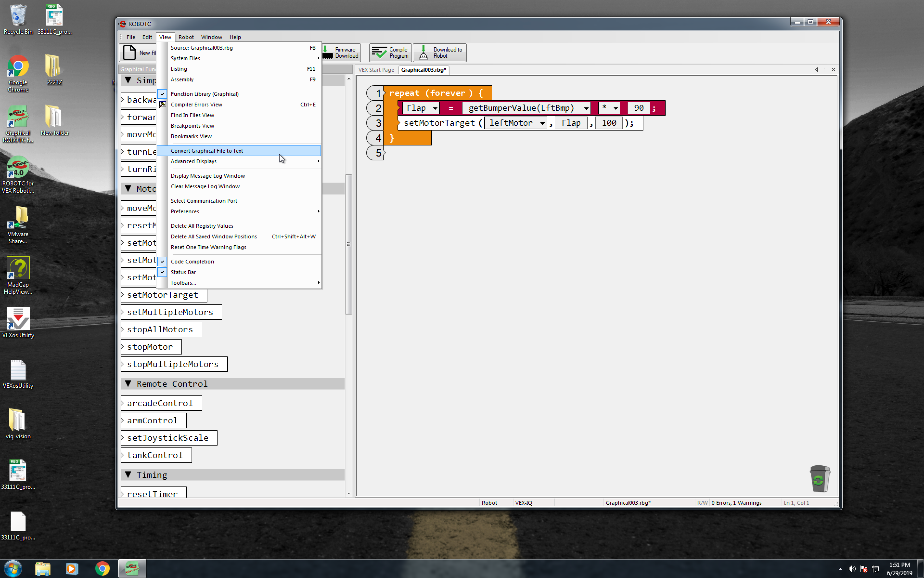
Task: Open the multiply operator dropdown
Action: pyautogui.click(x=616, y=109)
